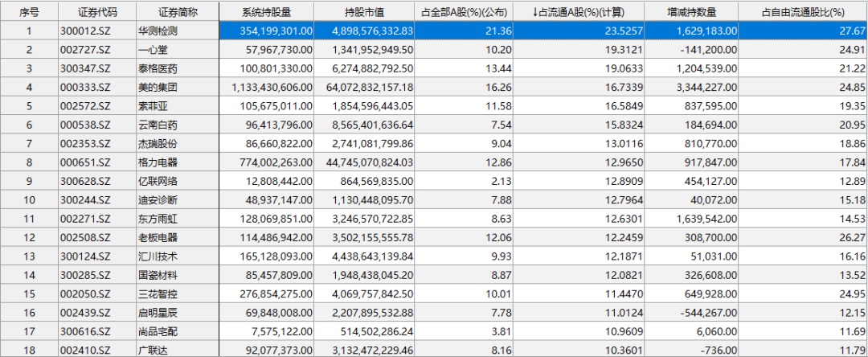
Task: Select stock code 000651.SZ
Action: [97, 162]
